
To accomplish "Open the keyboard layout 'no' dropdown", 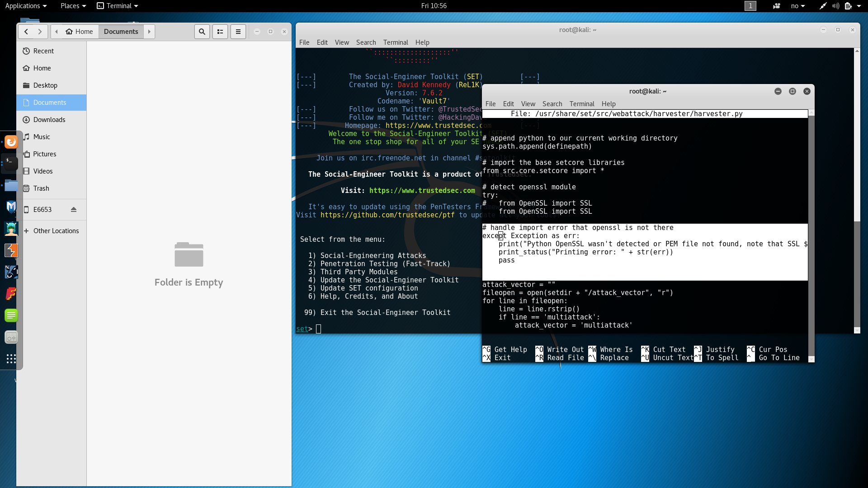I will pyautogui.click(x=798, y=6).
